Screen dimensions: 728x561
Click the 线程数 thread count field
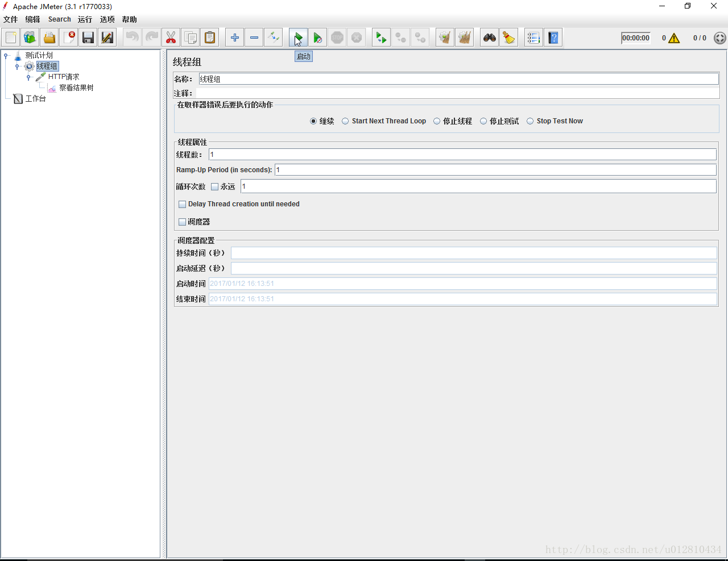[462, 155]
